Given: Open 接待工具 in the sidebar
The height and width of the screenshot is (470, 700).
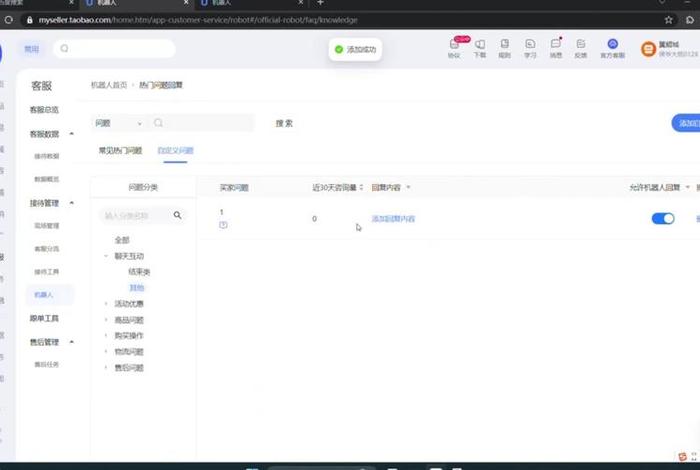Looking at the screenshot, I should tap(46, 272).
